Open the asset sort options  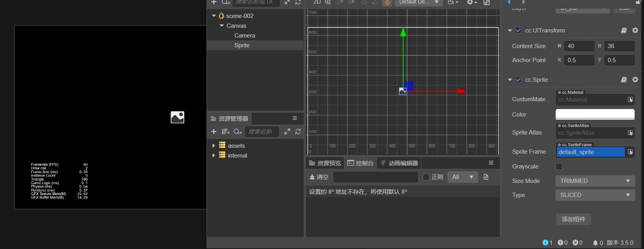point(225,132)
